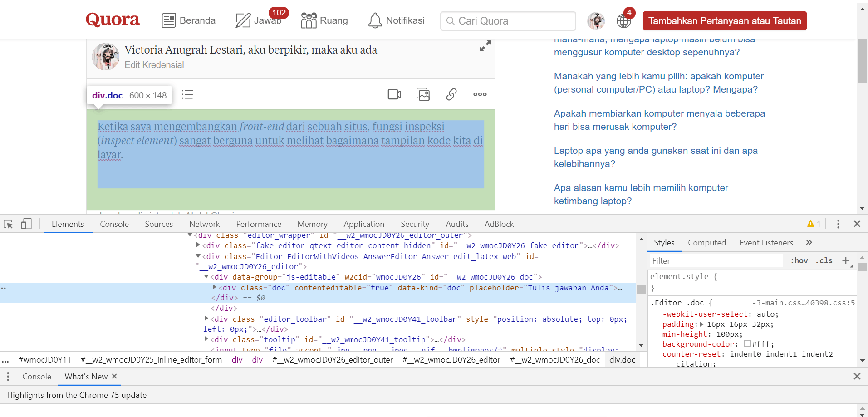
Task: Open the -3-main.css stylesheet link
Action: pos(803,303)
